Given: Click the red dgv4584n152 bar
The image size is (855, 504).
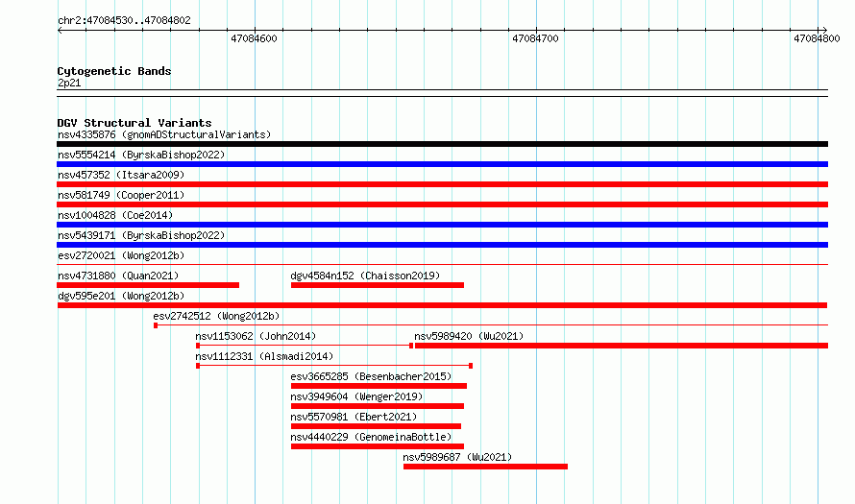Looking at the screenshot, I should click(378, 285).
